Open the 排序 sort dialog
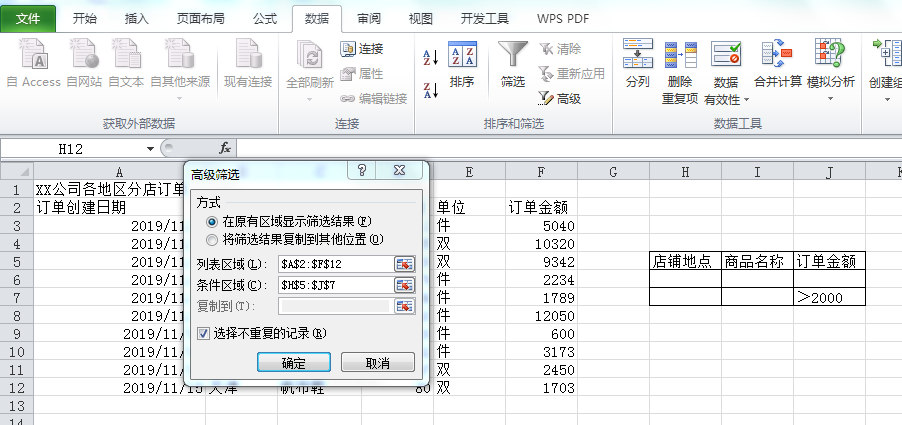 [x=462, y=64]
